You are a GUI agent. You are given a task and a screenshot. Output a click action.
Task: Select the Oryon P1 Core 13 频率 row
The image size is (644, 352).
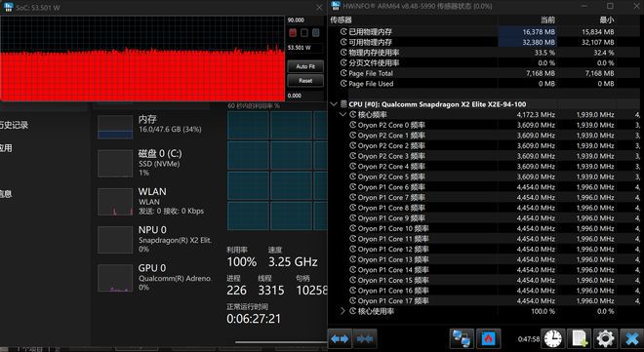(x=485, y=259)
